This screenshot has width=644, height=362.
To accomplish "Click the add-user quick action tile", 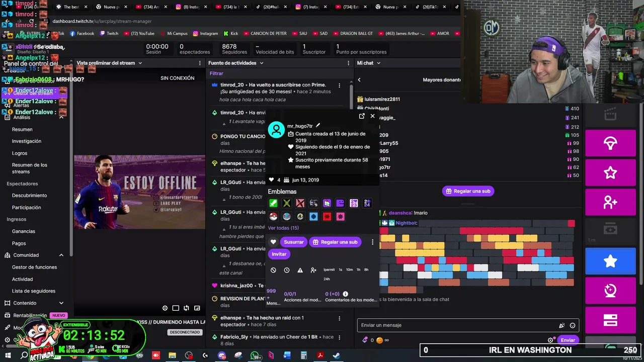I will 610,202.
